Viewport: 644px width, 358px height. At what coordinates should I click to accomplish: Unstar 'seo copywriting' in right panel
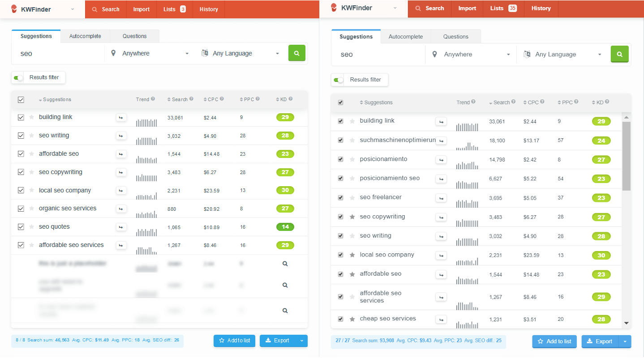[x=352, y=217]
